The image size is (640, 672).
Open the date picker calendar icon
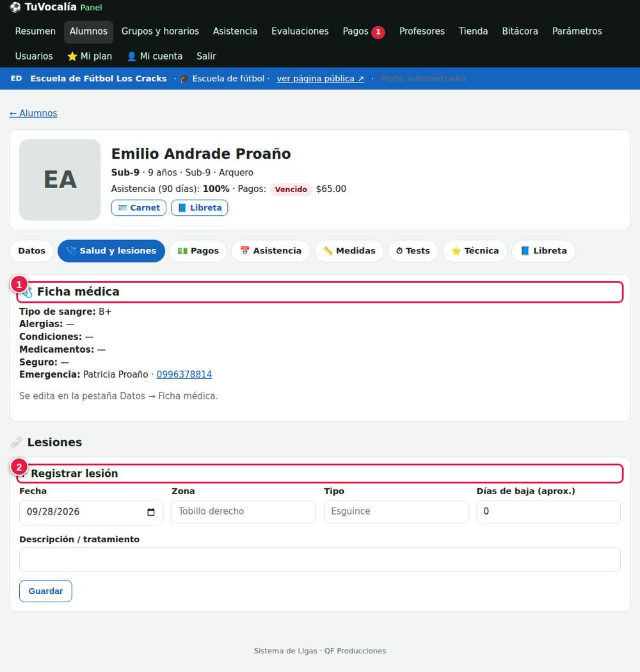point(151,512)
